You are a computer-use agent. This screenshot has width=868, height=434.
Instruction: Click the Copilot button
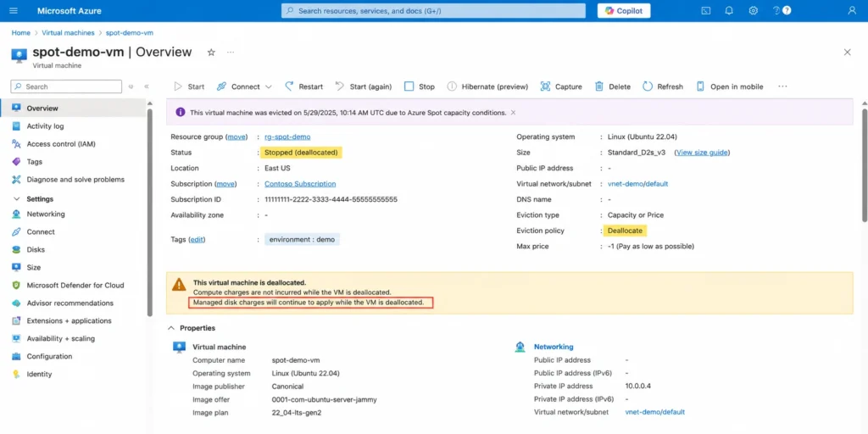(x=624, y=10)
